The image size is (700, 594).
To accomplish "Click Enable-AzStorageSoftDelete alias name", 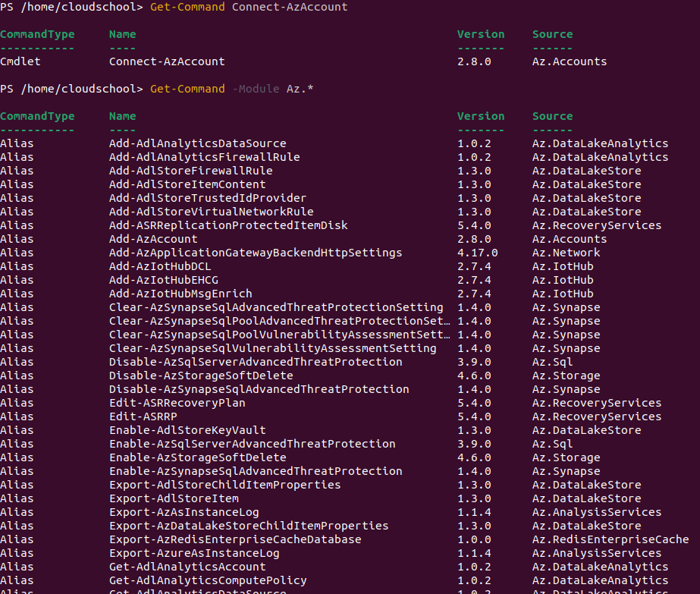I will pyautogui.click(x=198, y=457).
